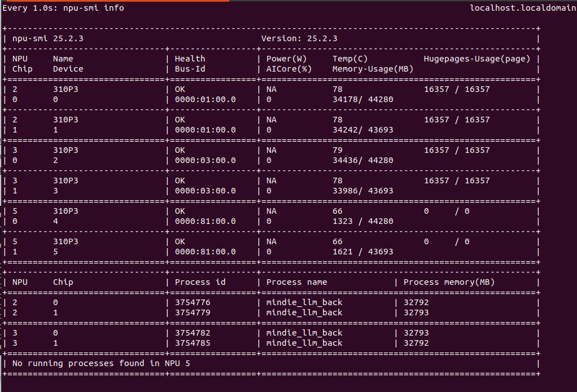Click the 'Process id' column header
The height and width of the screenshot is (392, 577).
click(x=200, y=283)
